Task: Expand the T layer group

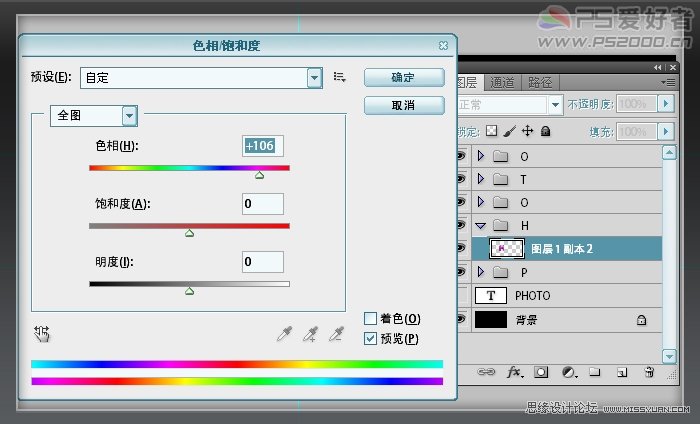Action: [480, 179]
